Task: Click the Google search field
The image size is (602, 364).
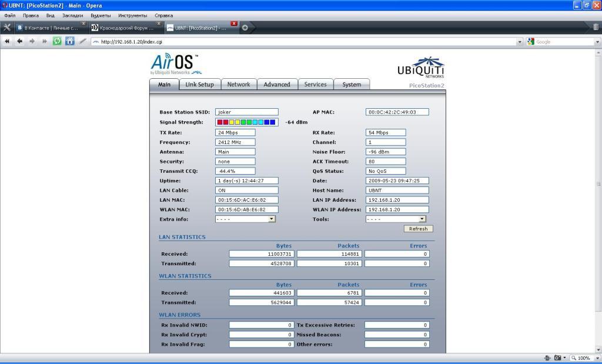Action: click(x=564, y=42)
